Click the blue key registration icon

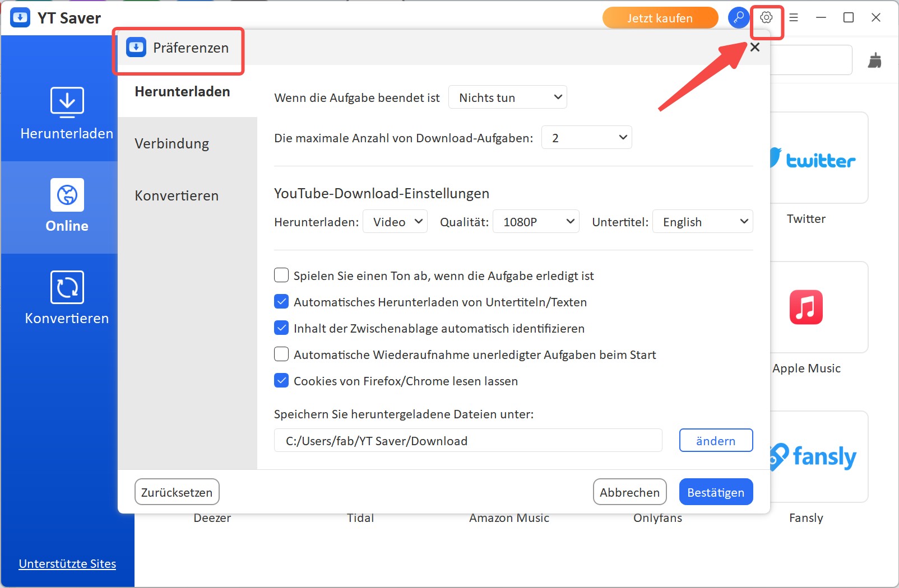pyautogui.click(x=739, y=17)
